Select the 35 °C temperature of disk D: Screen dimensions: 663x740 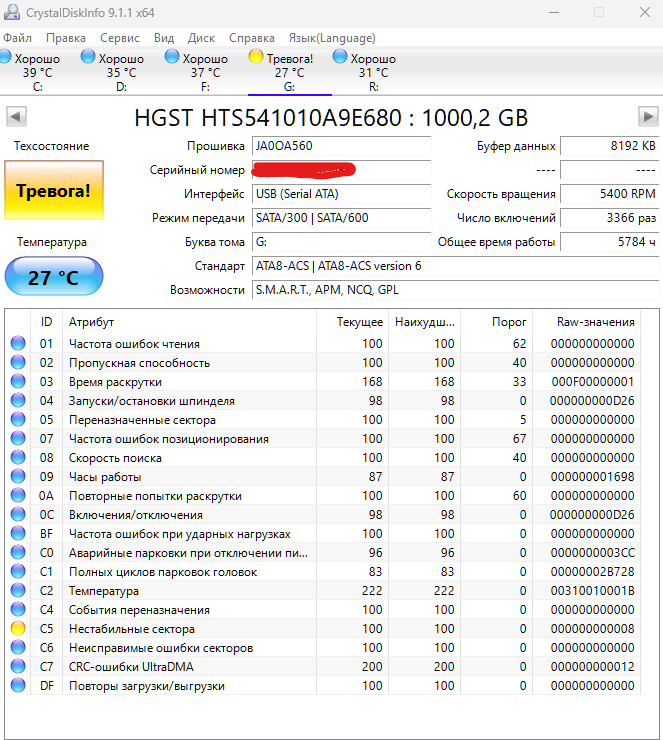pos(122,73)
